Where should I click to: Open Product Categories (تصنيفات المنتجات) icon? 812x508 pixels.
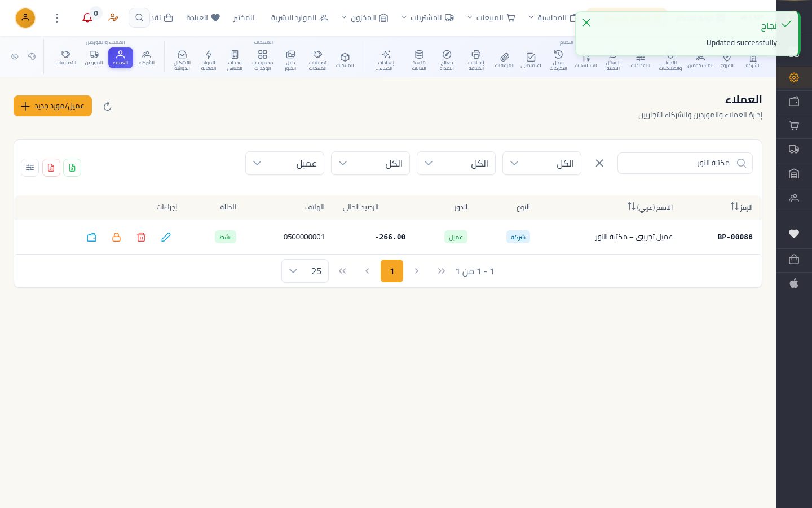(x=317, y=60)
